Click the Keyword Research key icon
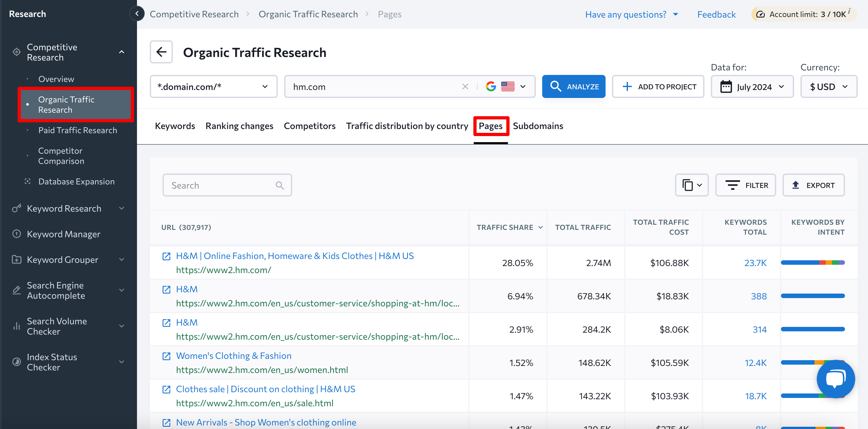The width and height of the screenshot is (868, 429). [17, 208]
